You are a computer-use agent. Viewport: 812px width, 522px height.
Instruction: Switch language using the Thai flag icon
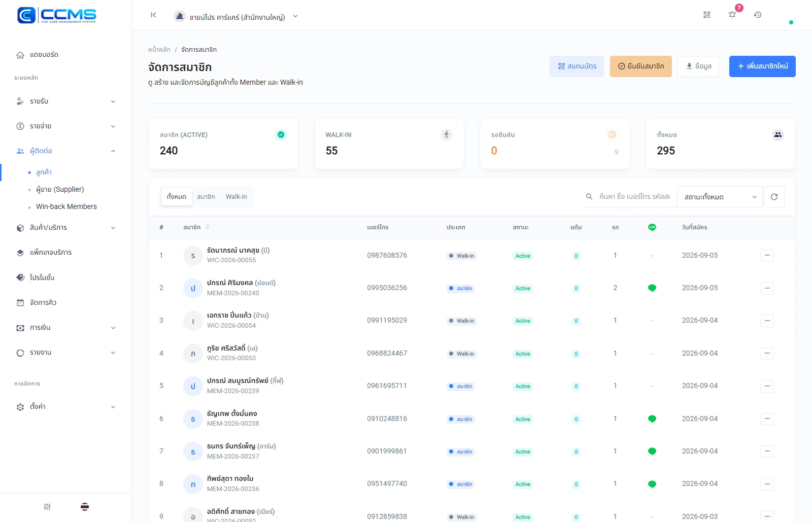[85, 507]
